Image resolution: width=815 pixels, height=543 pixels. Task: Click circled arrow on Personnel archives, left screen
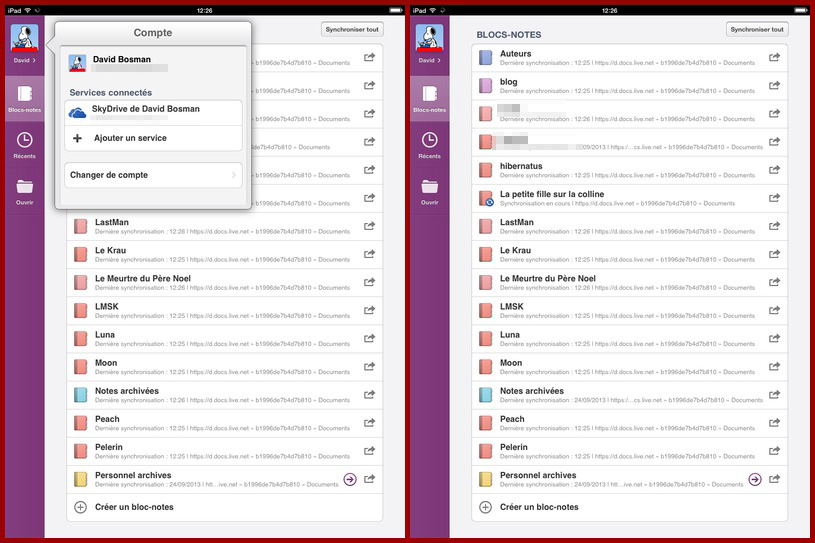(x=350, y=479)
